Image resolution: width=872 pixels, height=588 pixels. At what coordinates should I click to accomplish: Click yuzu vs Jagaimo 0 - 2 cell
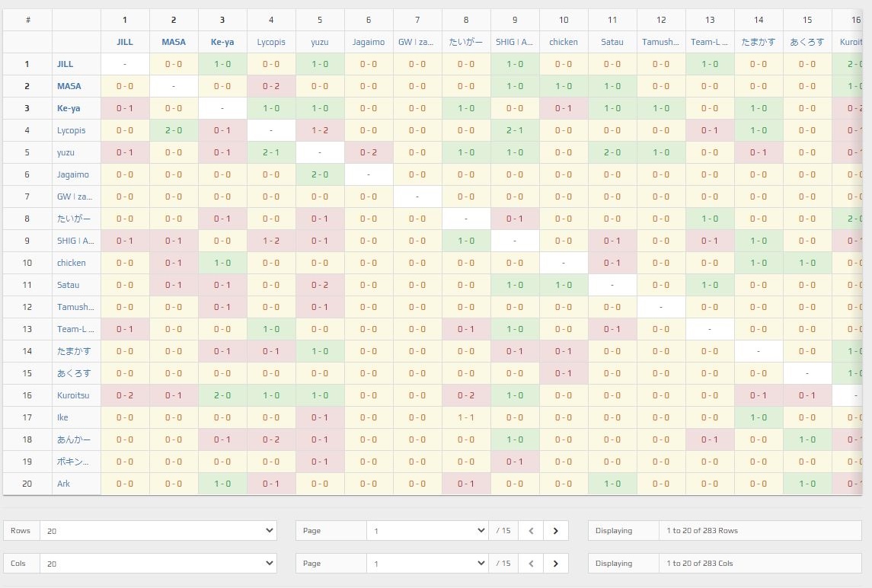369,152
